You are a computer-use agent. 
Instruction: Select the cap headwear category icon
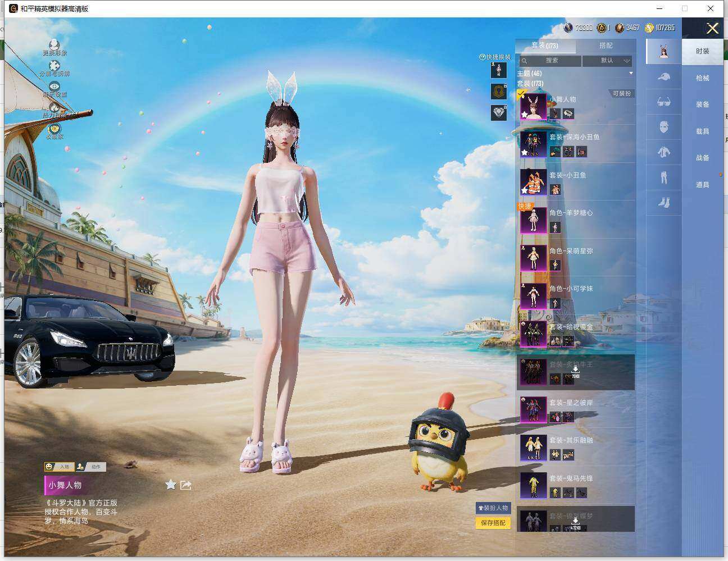pos(663,76)
